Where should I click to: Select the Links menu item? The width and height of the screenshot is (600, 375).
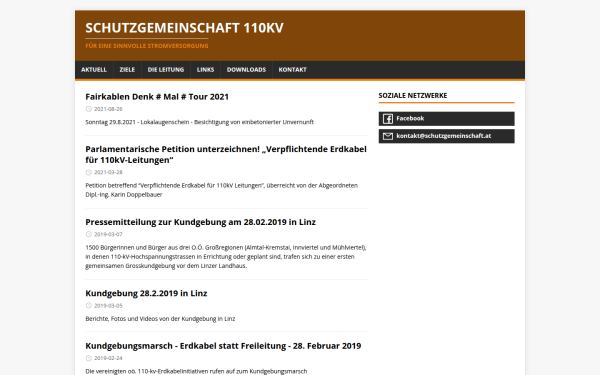[205, 70]
